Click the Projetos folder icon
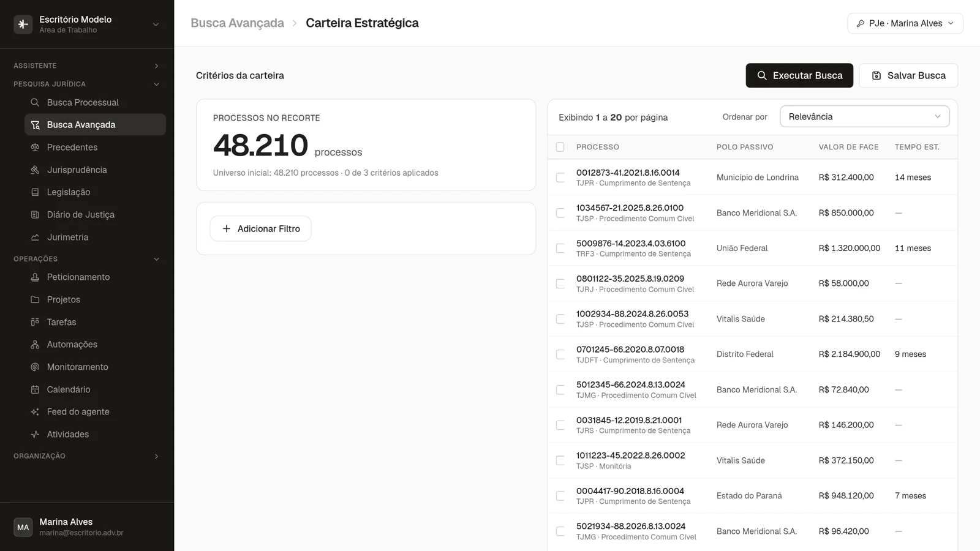 click(x=35, y=299)
